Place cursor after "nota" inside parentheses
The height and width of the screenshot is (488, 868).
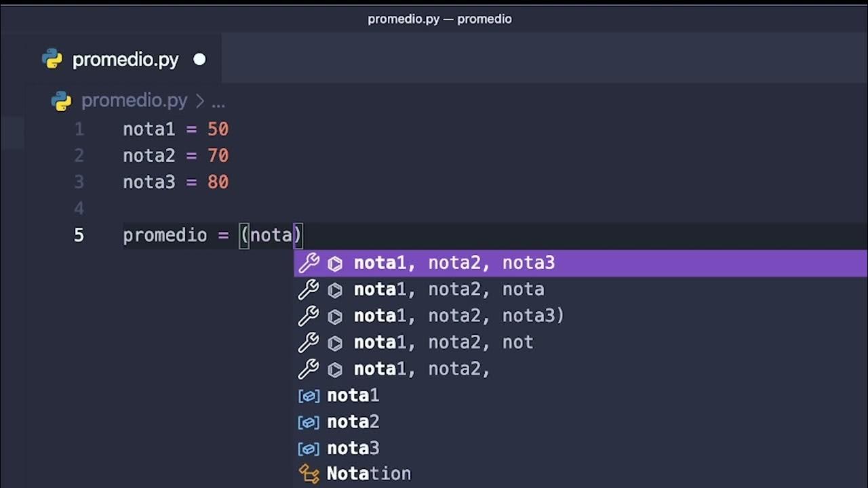click(292, 235)
